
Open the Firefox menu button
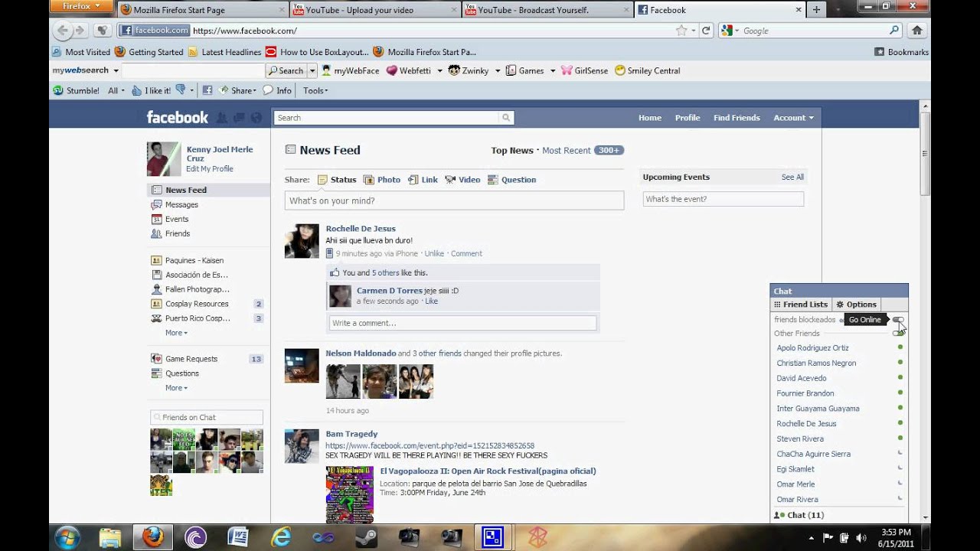[x=80, y=6]
